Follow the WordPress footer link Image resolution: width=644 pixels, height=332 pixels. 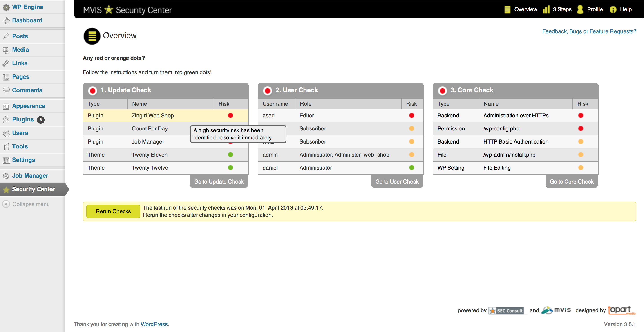pos(154,324)
